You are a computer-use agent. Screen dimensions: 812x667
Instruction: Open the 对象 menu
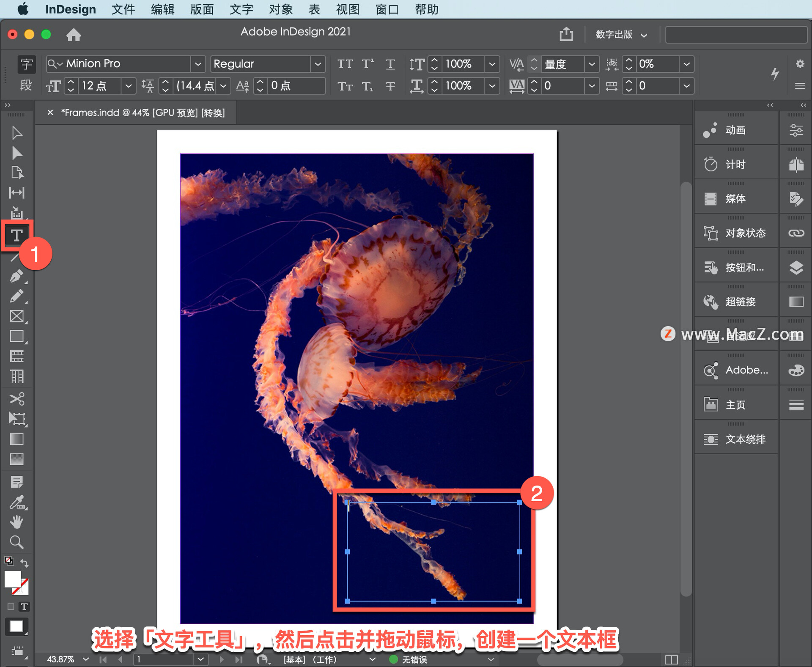pyautogui.click(x=273, y=9)
